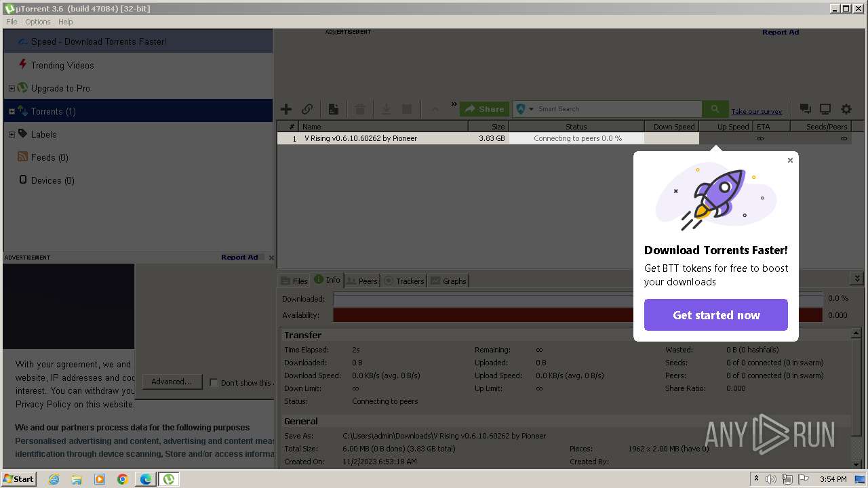Click Add Torrent from URL link icon
The width and height of the screenshot is (868, 488).
pos(307,109)
